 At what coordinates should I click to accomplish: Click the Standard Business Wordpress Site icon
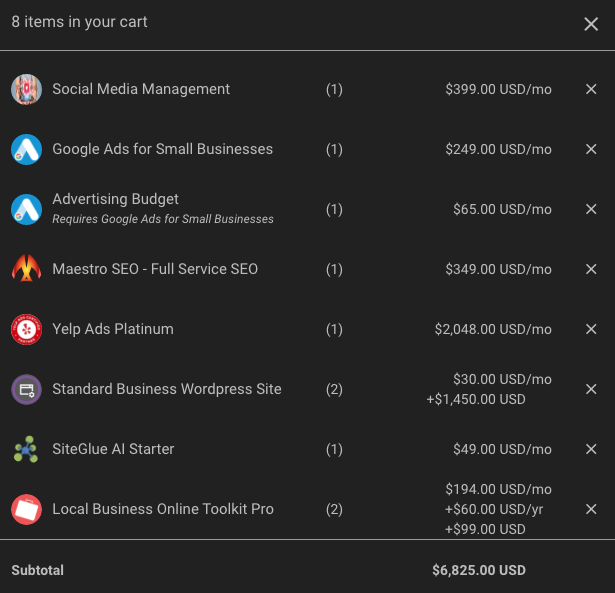pyautogui.click(x=26, y=389)
